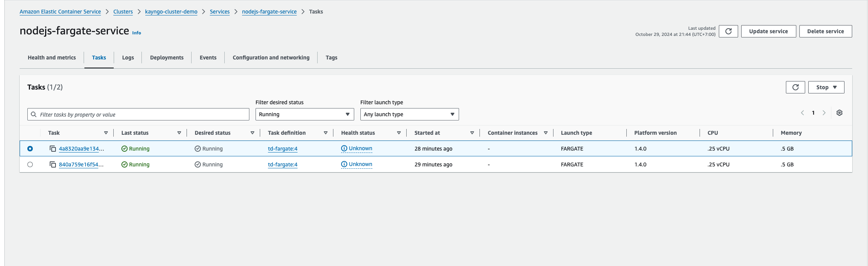
Task: Click '29 minutes ago' started time
Action: point(433,164)
